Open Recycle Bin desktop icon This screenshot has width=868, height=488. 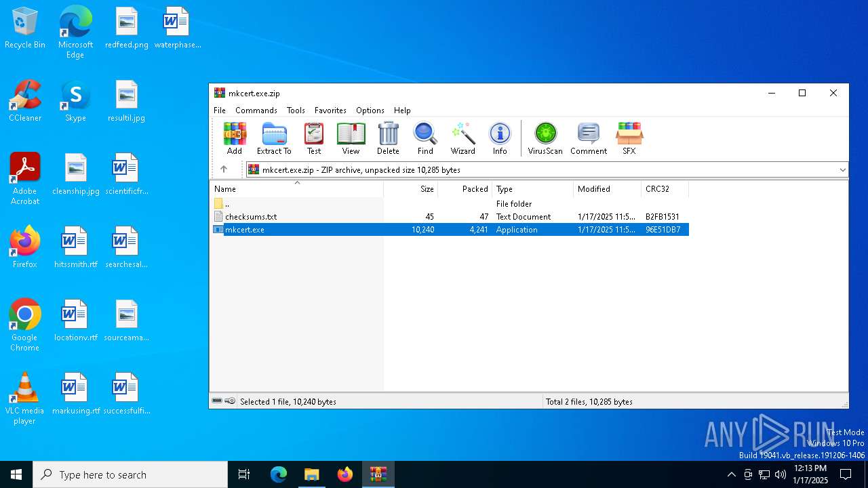[x=25, y=28]
